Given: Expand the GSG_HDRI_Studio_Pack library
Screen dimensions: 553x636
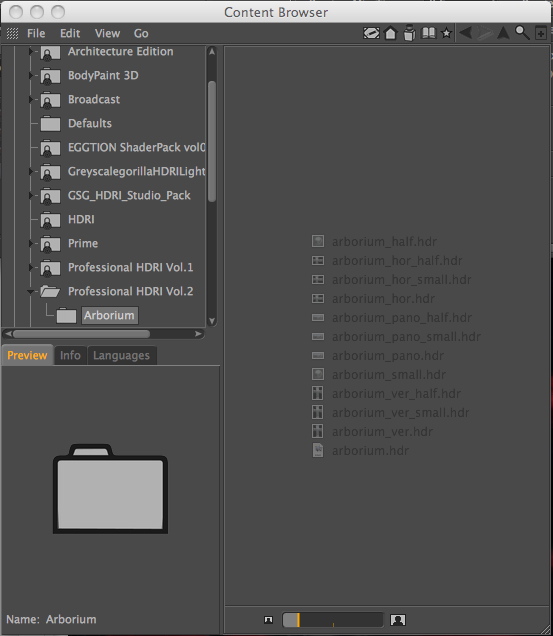Looking at the screenshot, I should 31,196.
